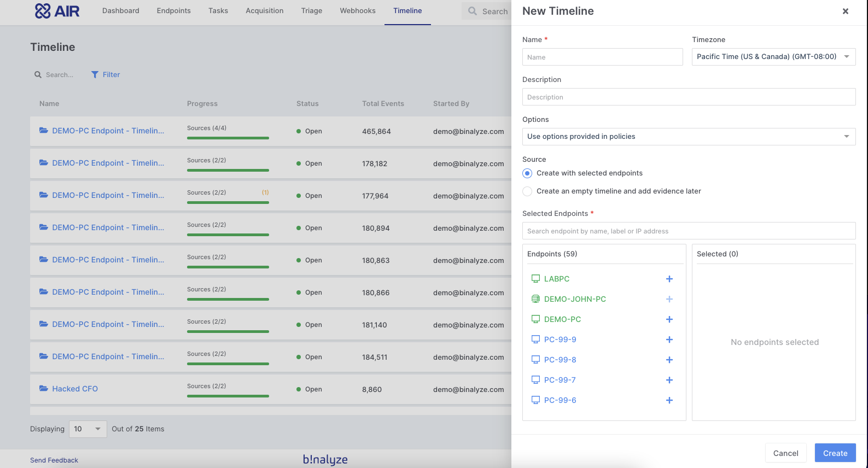Close the New Timeline panel
Image resolution: width=868 pixels, height=468 pixels.
[x=845, y=11]
